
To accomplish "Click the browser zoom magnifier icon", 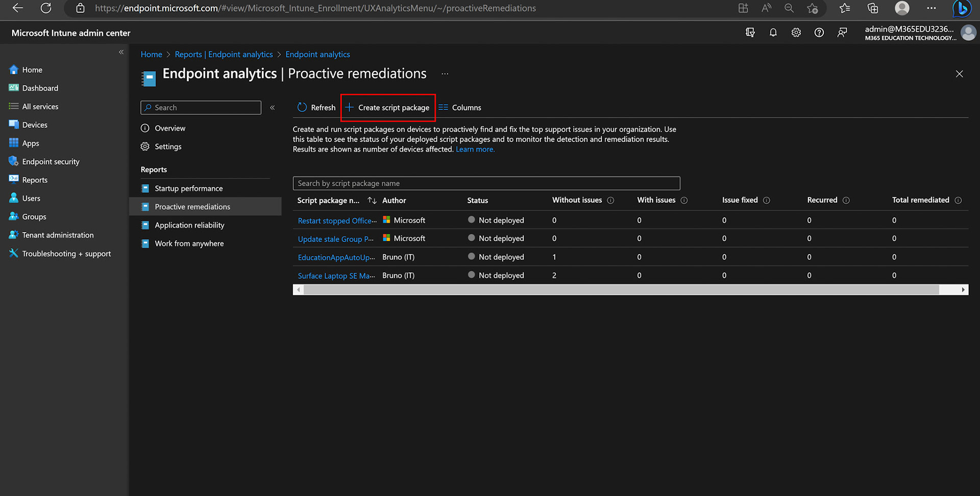I will click(x=789, y=8).
